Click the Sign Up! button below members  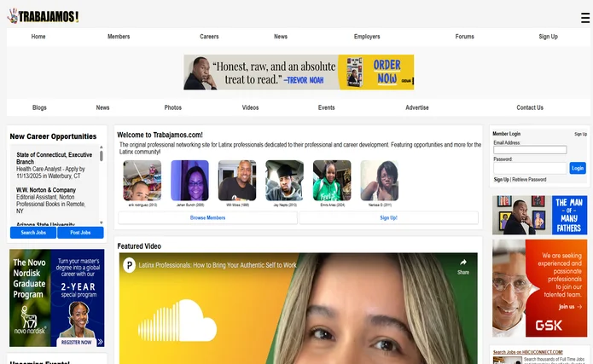pyautogui.click(x=388, y=217)
